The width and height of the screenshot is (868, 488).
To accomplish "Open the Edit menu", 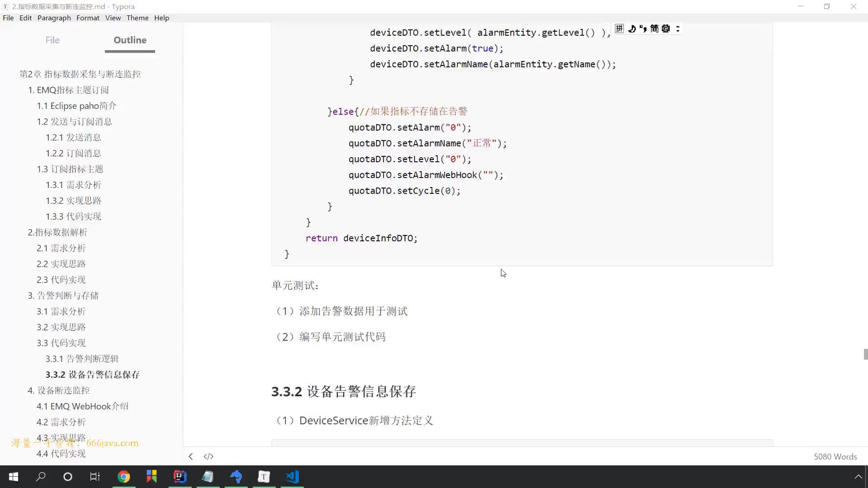I will [25, 18].
